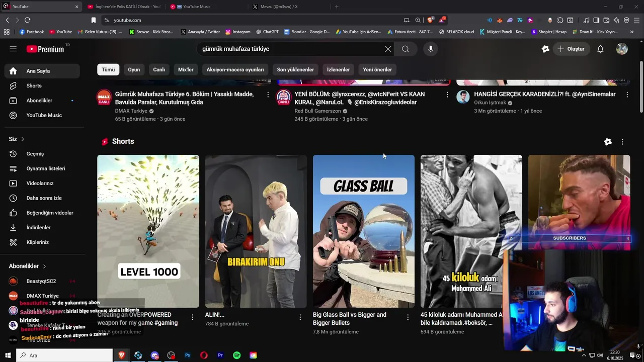Open DMAX Turkiye subscription in sidebar
644x362 pixels.
point(42,296)
